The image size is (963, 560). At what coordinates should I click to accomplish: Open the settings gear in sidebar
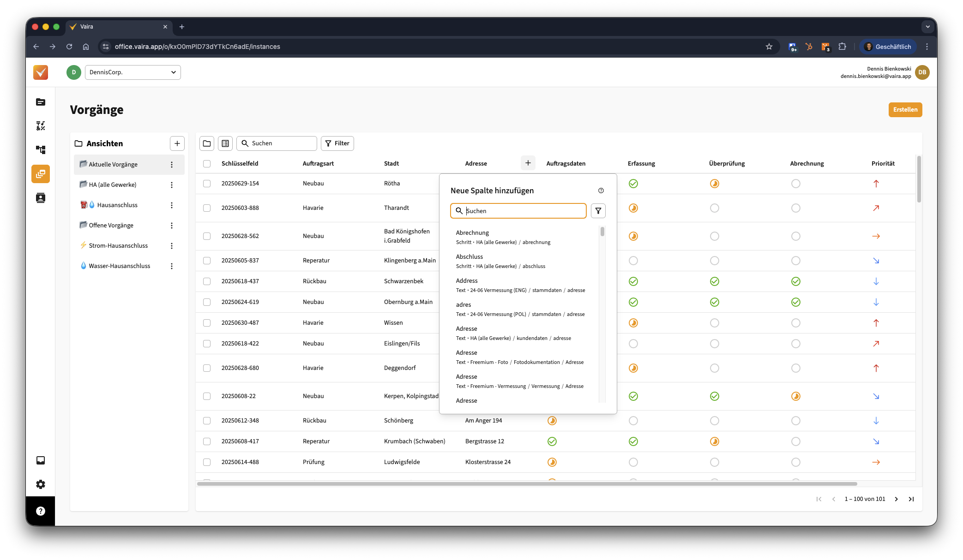coord(41,484)
